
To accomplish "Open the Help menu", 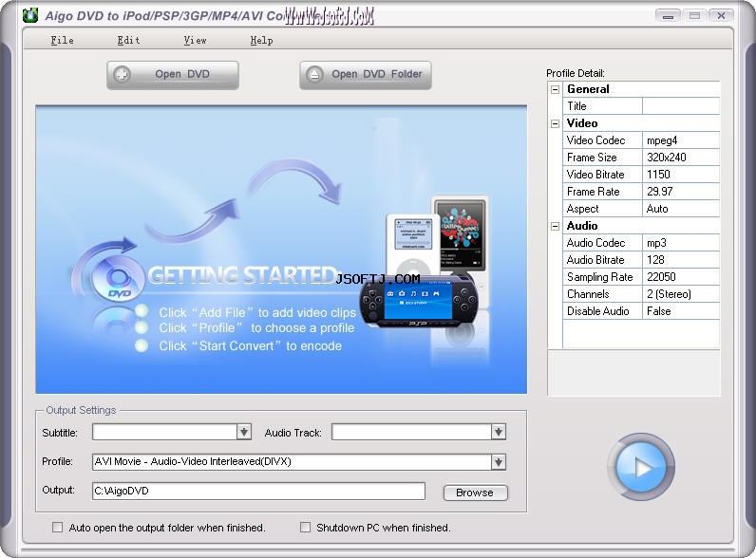I will pyautogui.click(x=261, y=41).
